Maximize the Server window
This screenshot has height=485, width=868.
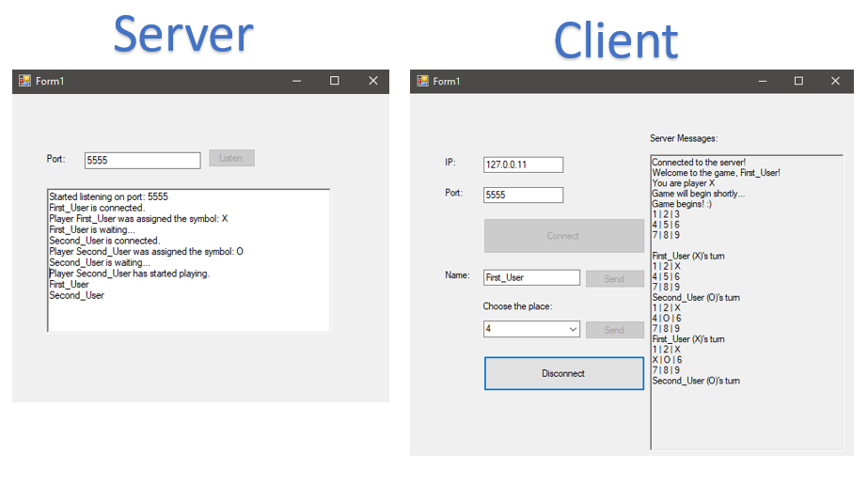coord(334,81)
